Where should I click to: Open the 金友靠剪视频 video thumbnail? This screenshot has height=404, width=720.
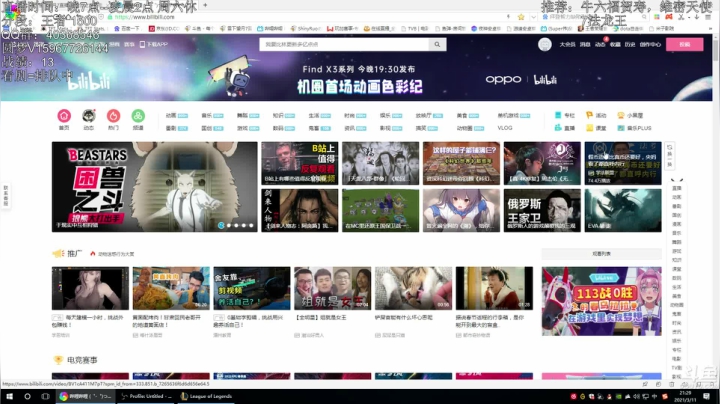252,288
